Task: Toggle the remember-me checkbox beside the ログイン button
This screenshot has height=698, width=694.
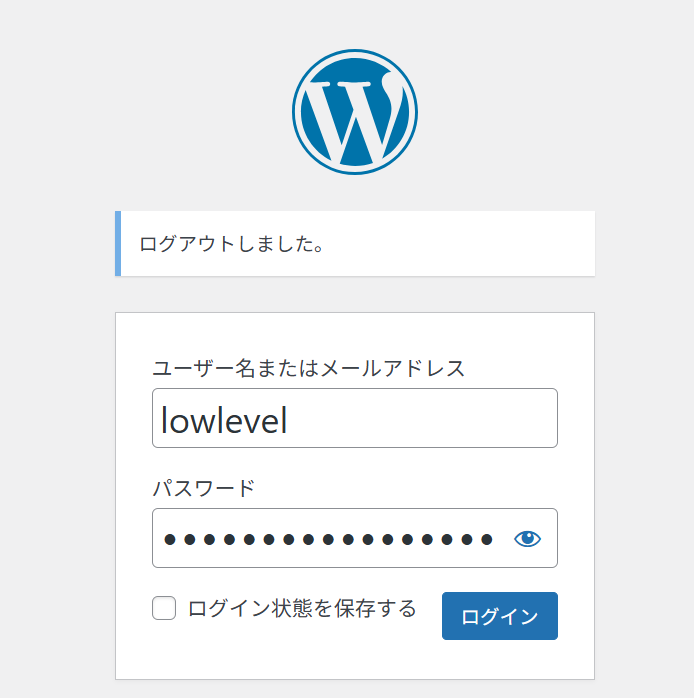Action: point(164,608)
